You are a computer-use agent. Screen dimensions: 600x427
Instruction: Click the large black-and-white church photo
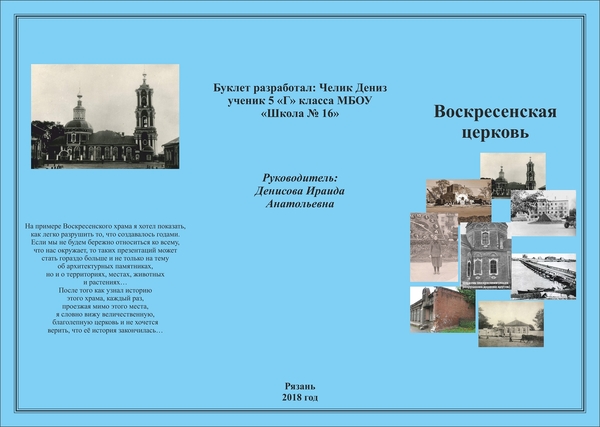tap(105, 116)
